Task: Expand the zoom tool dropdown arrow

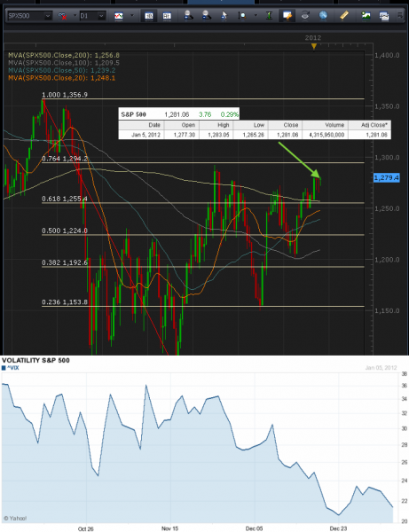Action: pyautogui.click(x=256, y=16)
